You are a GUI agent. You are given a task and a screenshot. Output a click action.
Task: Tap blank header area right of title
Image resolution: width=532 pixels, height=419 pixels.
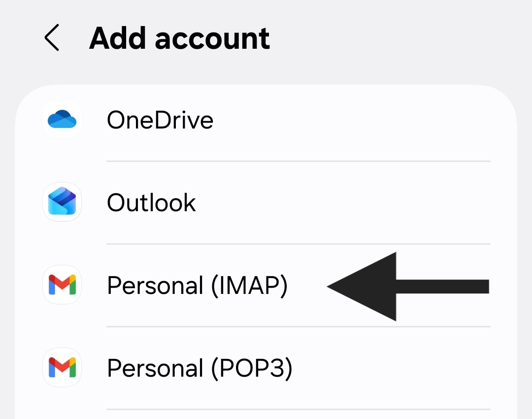pyautogui.click(x=394, y=38)
